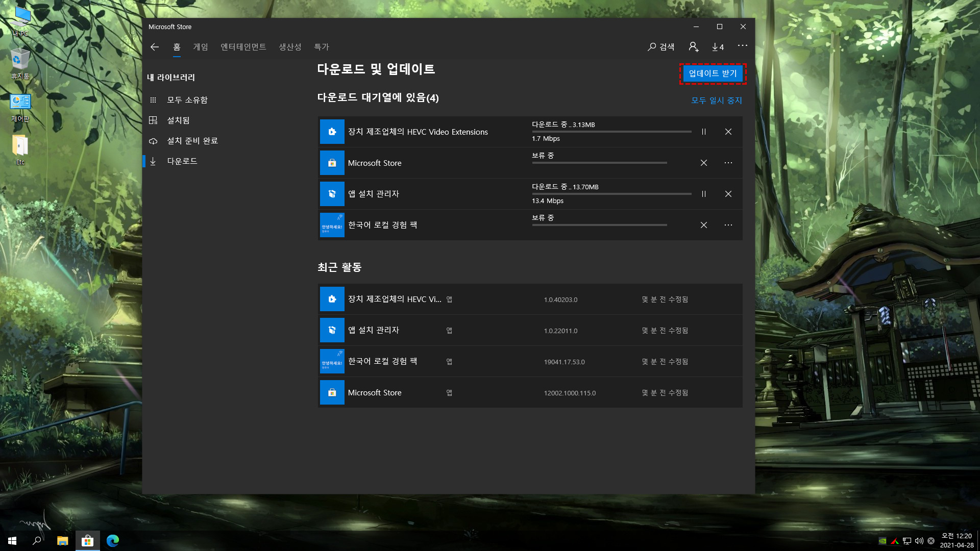The image size is (980, 551).
Task: Click 앱 설치 관리자 download progress bar
Action: [611, 194]
